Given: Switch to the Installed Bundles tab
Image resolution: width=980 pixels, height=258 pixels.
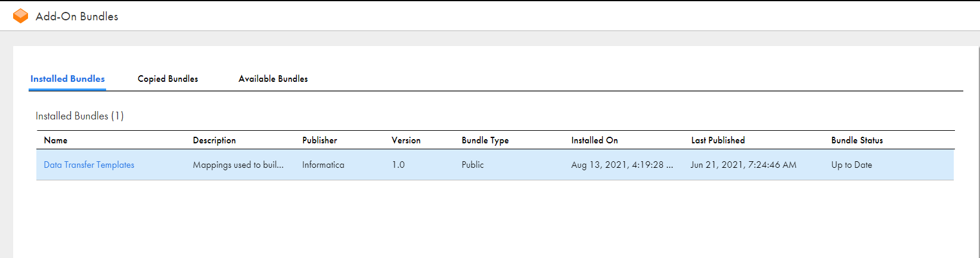Looking at the screenshot, I should pyautogui.click(x=67, y=79).
